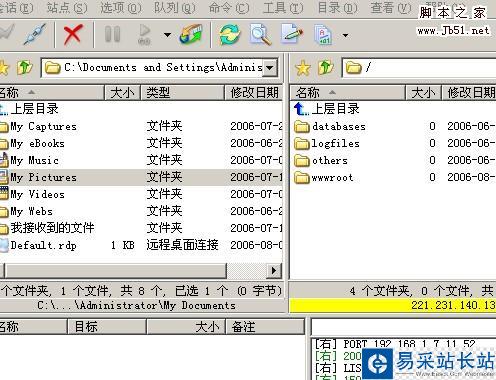This screenshot has height=380, width=496.
Task: Click queue 目标 column header
Action: [107, 326]
